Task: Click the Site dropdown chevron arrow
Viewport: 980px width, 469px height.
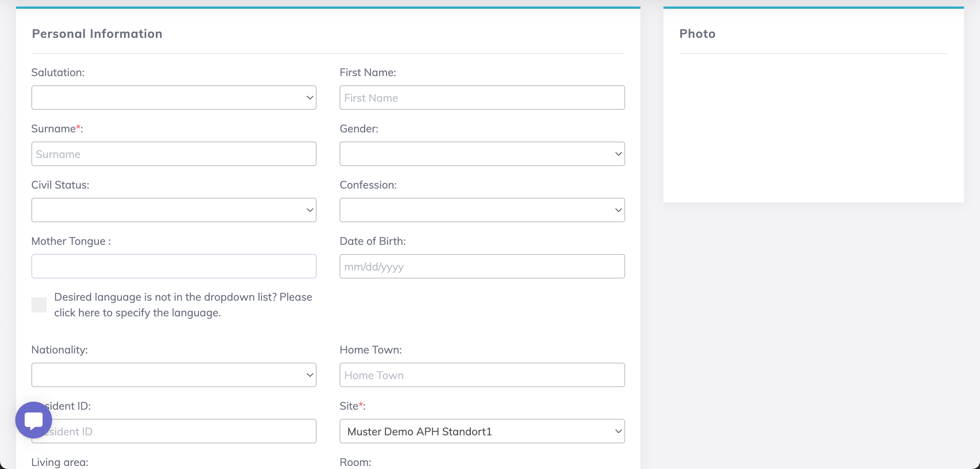Action: point(618,431)
